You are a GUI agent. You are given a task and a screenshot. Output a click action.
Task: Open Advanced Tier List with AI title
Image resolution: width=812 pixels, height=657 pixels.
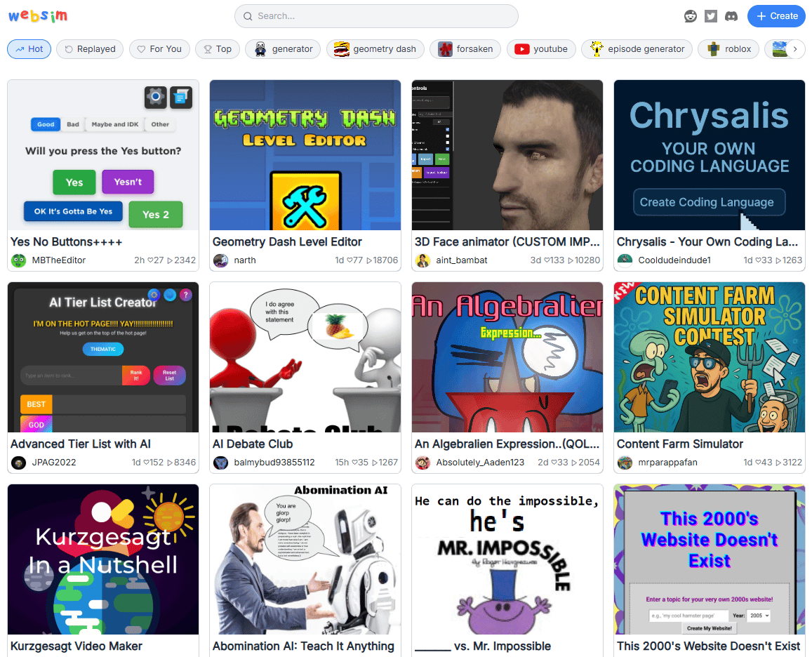pos(80,444)
